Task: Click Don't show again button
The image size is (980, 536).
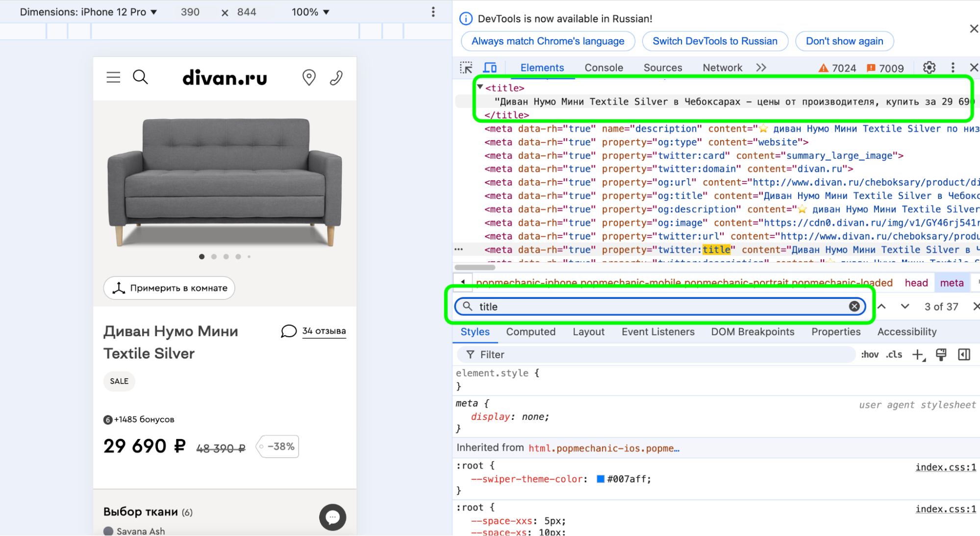Action: [x=844, y=41]
